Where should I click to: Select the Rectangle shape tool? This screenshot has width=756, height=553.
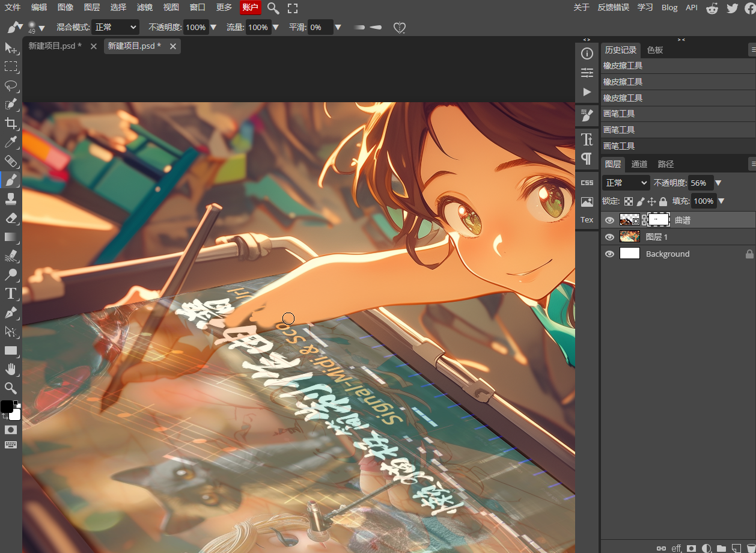(11, 350)
